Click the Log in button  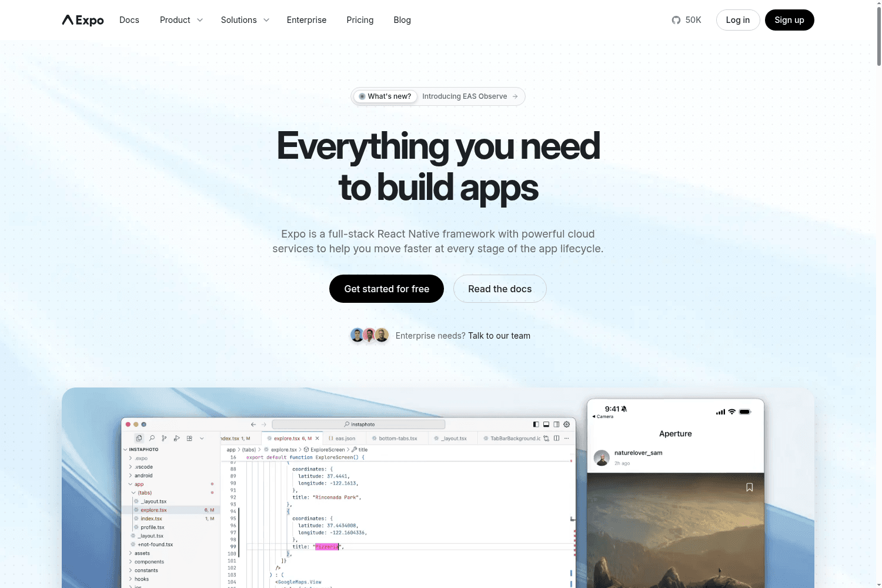[x=738, y=20]
